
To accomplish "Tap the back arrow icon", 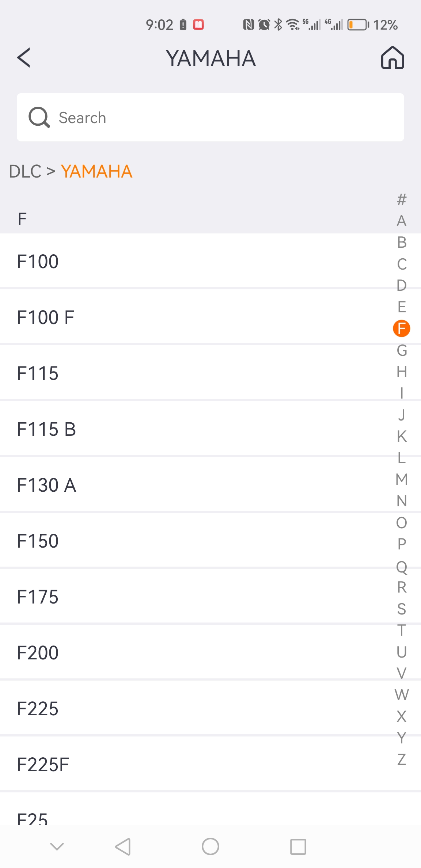I will [24, 58].
